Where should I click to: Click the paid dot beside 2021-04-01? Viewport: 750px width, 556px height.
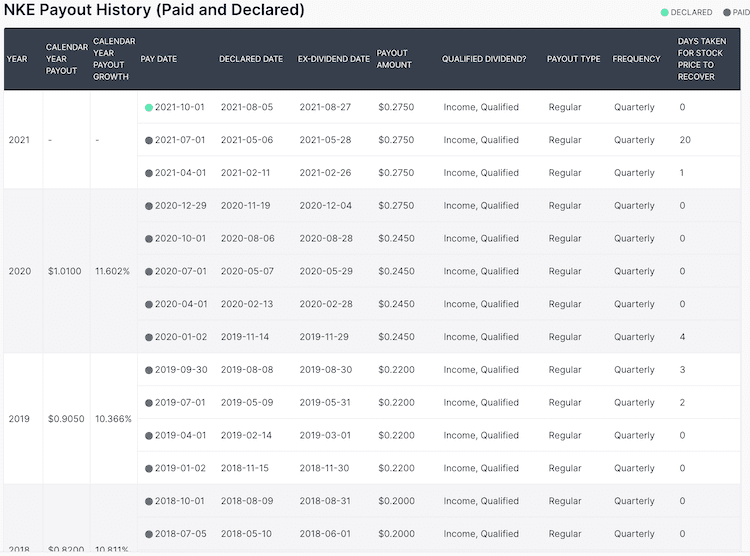pyautogui.click(x=149, y=173)
